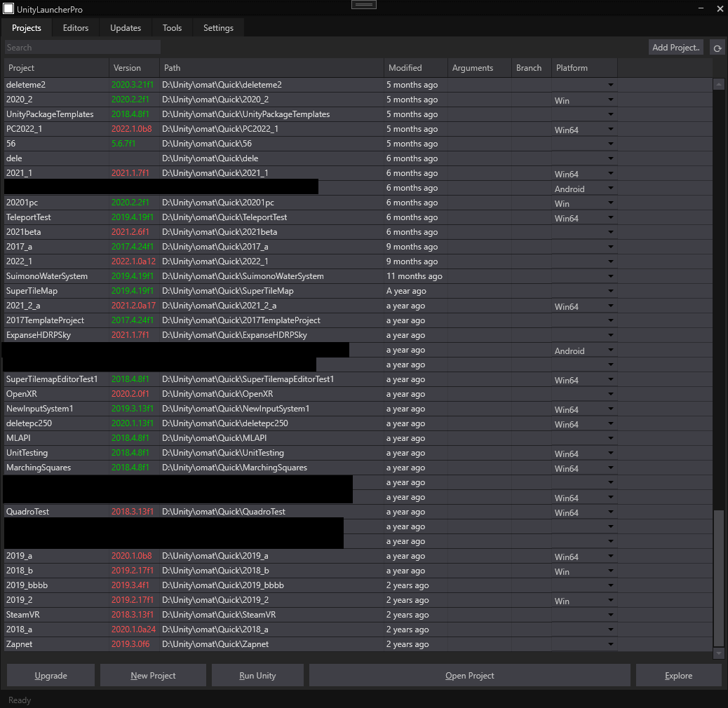Select the 20201pc project row

coord(358,203)
